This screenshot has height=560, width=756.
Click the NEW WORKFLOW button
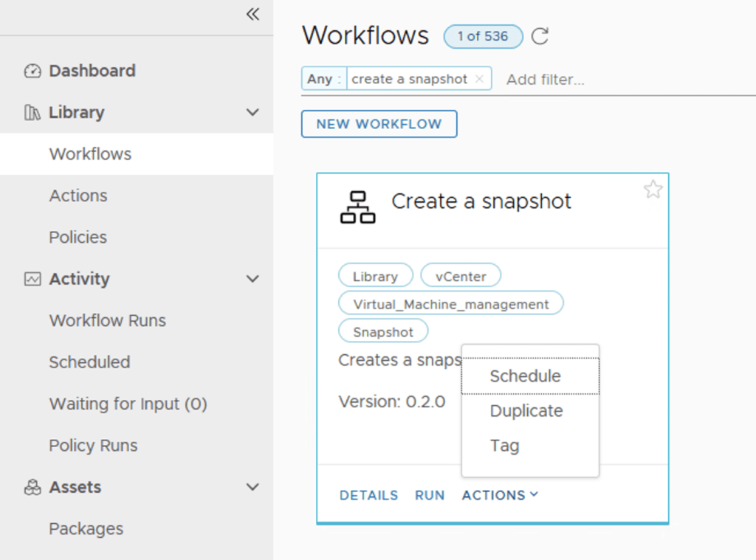click(379, 124)
